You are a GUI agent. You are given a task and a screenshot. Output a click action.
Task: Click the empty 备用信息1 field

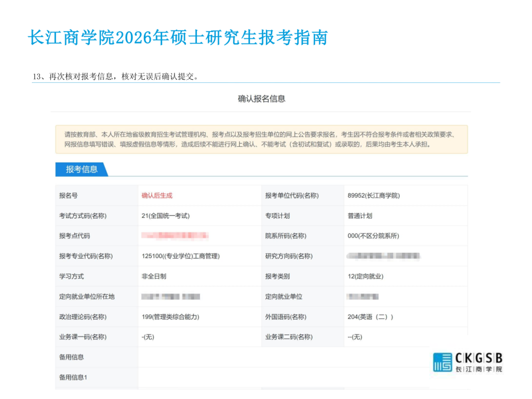[281, 377]
